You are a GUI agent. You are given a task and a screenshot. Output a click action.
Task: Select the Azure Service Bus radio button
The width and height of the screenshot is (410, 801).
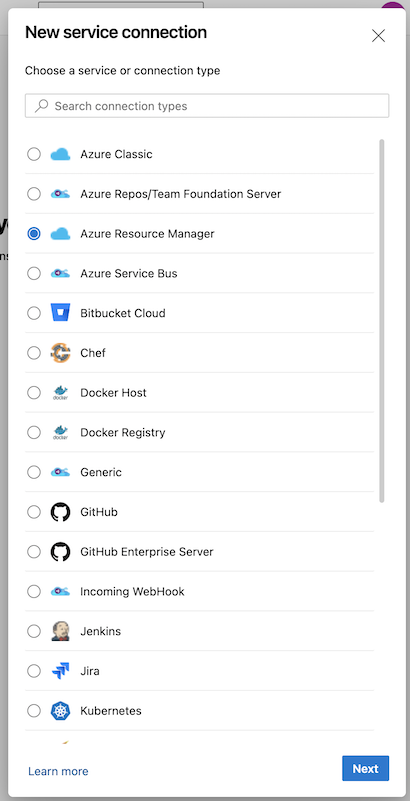click(x=34, y=273)
